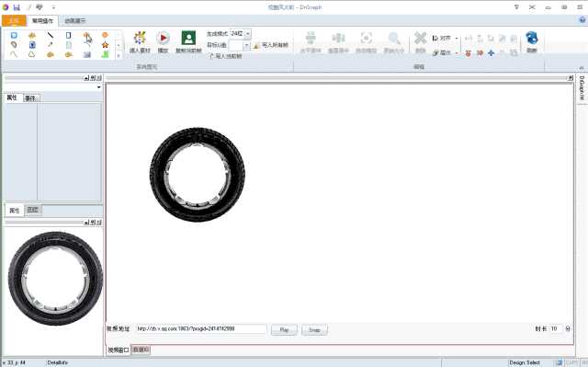Select the small arrow line tool
The height and width of the screenshot is (367, 588).
click(51, 45)
